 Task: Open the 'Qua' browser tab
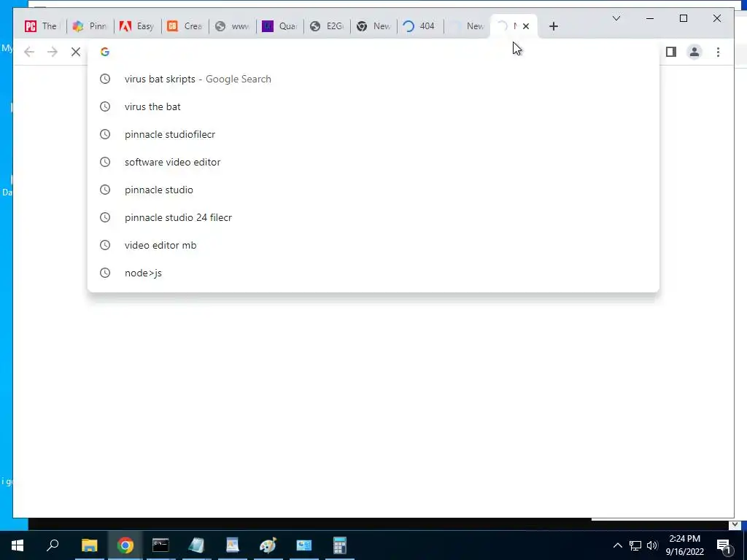[279, 26]
